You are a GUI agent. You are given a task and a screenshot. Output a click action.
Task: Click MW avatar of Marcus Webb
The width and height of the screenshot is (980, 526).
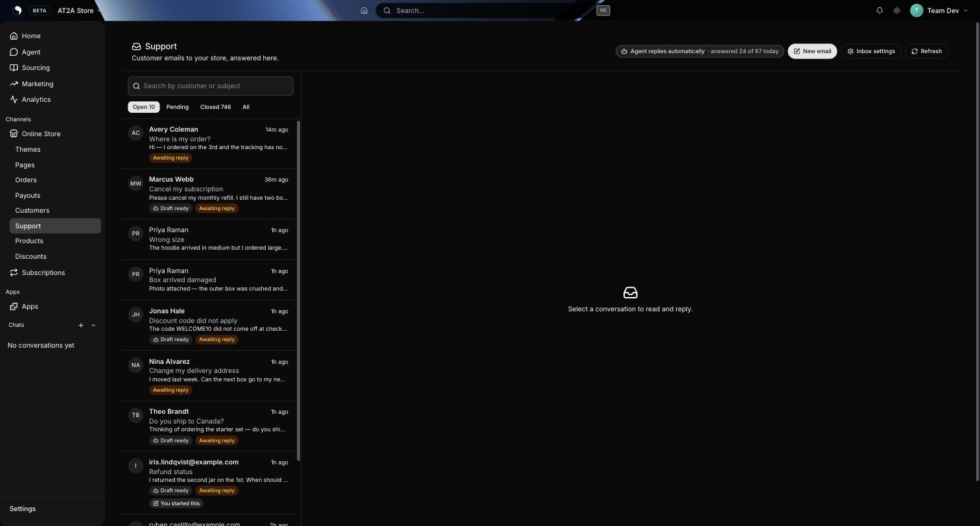[x=135, y=184]
